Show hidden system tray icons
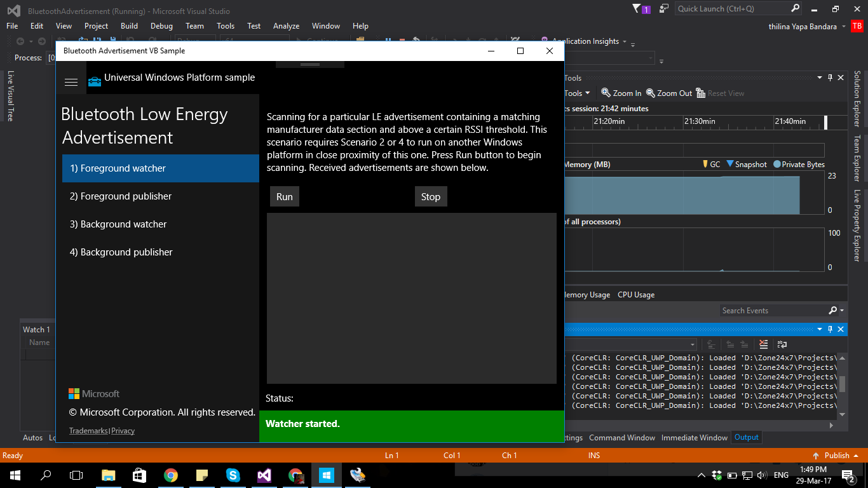The height and width of the screenshot is (488, 868). pos(702,475)
